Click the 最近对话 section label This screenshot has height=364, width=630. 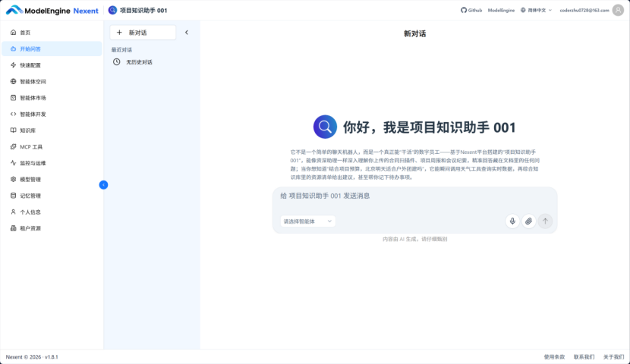pyautogui.click(x=121, y=50)
